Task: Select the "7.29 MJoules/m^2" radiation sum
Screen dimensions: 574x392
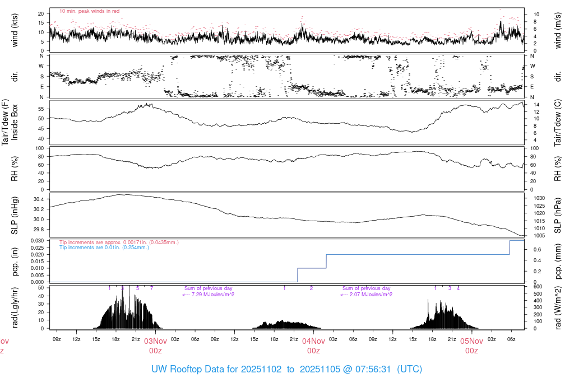Action: click(209, 295)
